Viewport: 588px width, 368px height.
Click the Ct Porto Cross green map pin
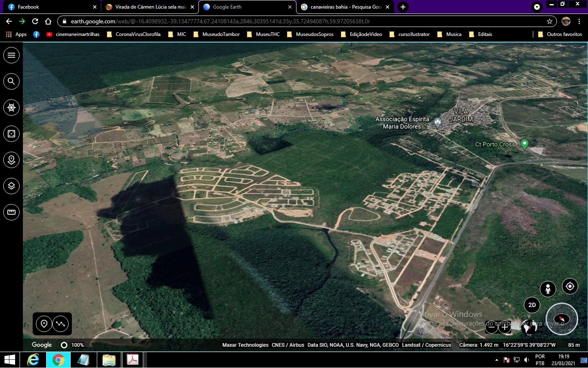tap(525, 144)
